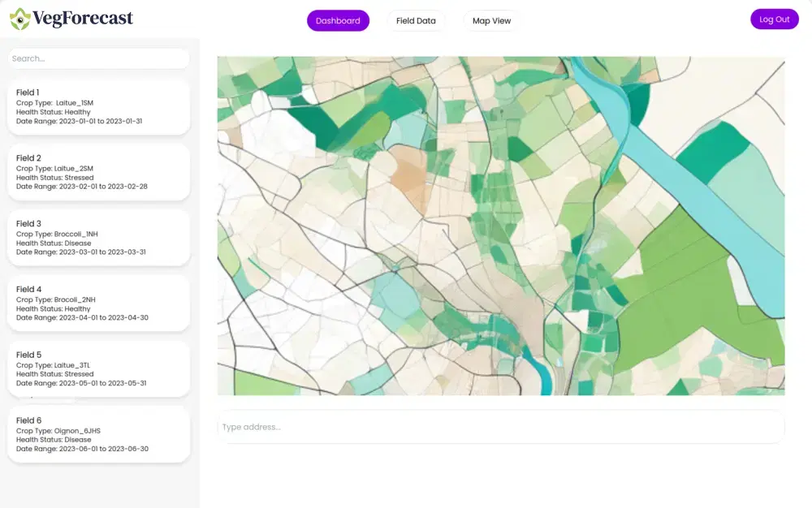The image size is (812, 508).
Task: Open the Dashboard tab
Action: (x=338, y=20)
